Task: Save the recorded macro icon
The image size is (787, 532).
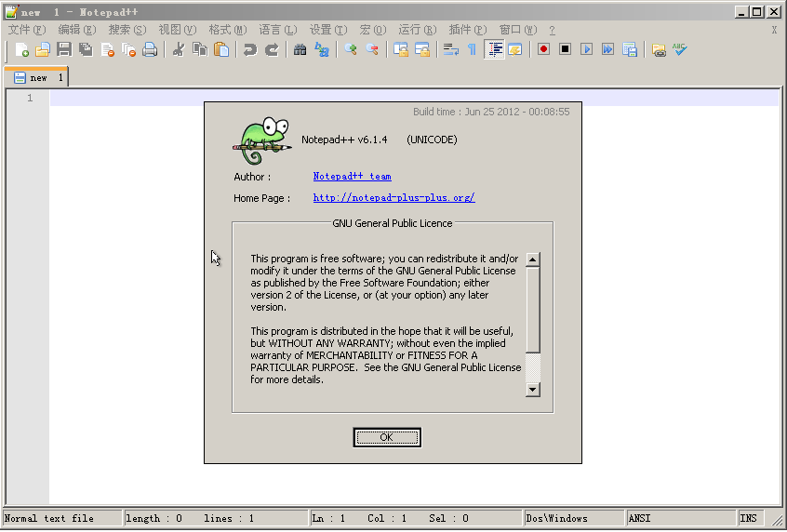Action: point(630,49)
